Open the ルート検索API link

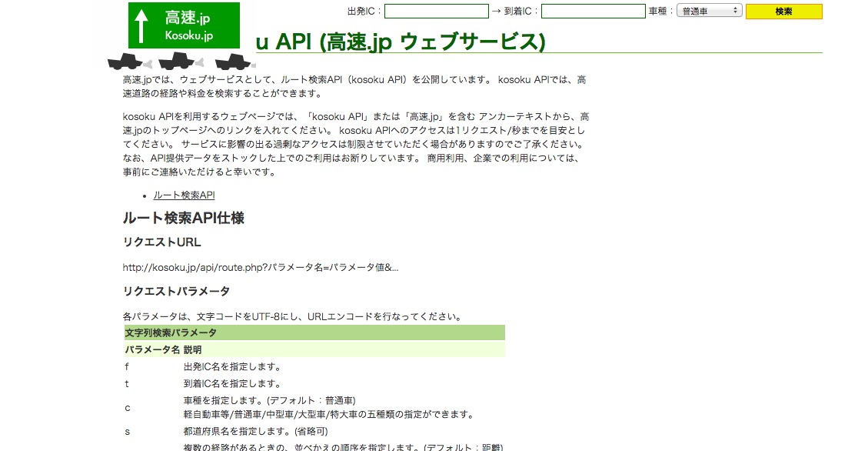[184, 195]
